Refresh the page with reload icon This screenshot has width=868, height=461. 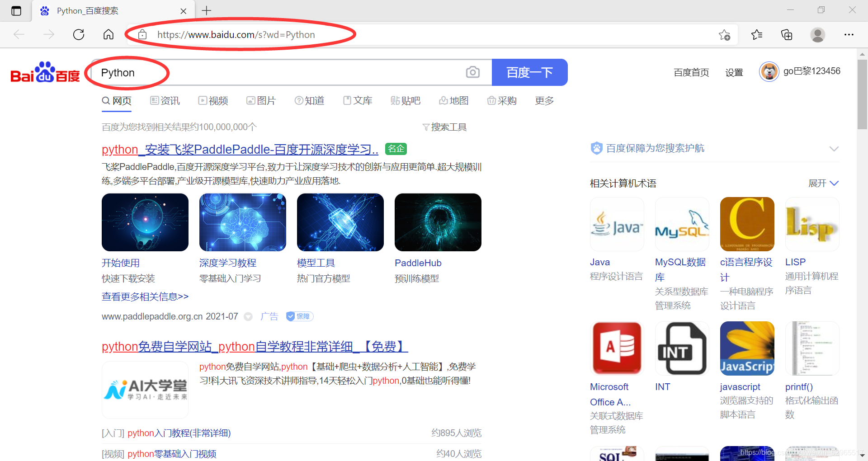(x=79, y=34)
